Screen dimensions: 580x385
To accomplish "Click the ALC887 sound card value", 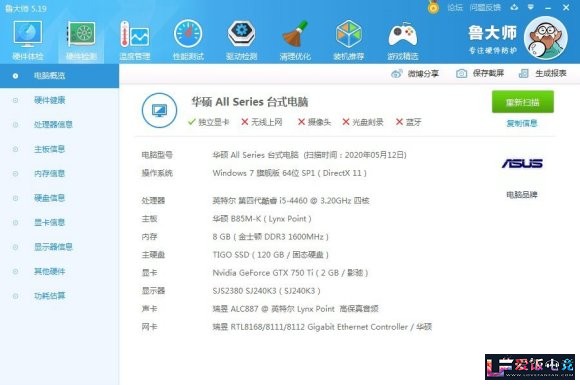I will (295, 309).
